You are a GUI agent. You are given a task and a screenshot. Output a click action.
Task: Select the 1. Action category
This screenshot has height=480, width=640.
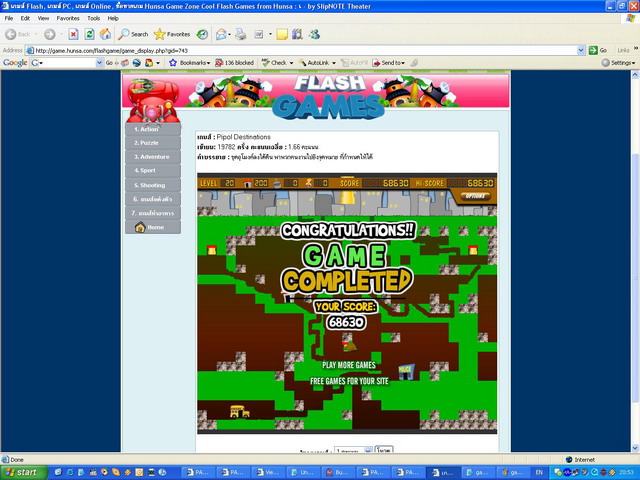coord(153,129)
